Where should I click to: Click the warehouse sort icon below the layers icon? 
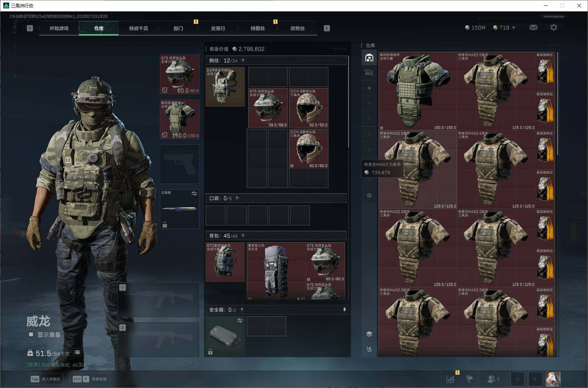[369, 349]
